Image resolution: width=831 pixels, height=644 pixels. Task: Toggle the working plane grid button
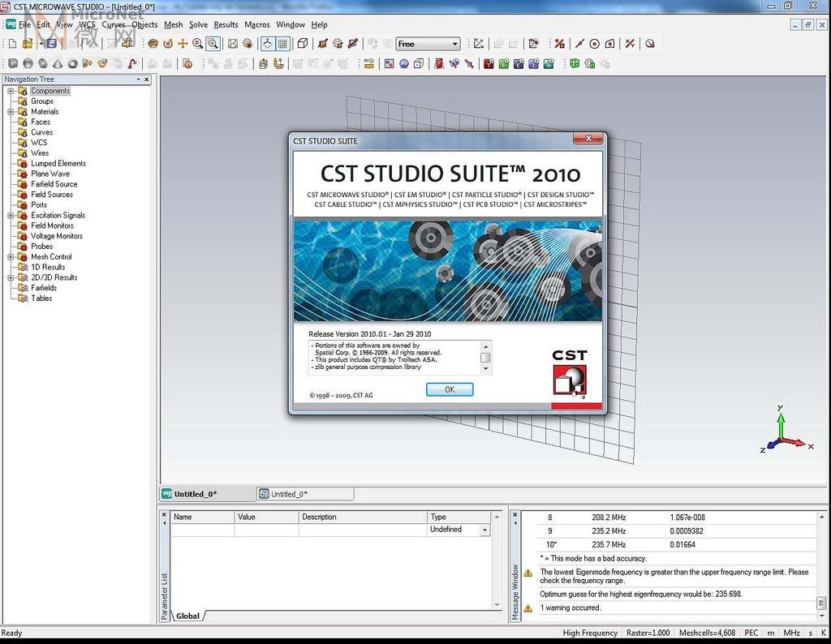pyautogui.click(x=282, y=44)
